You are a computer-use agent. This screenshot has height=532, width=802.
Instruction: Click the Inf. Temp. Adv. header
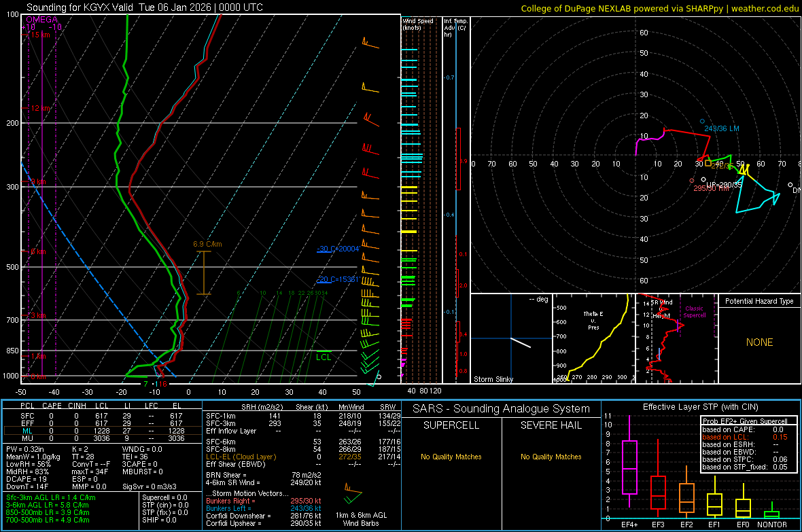(455, 28)
